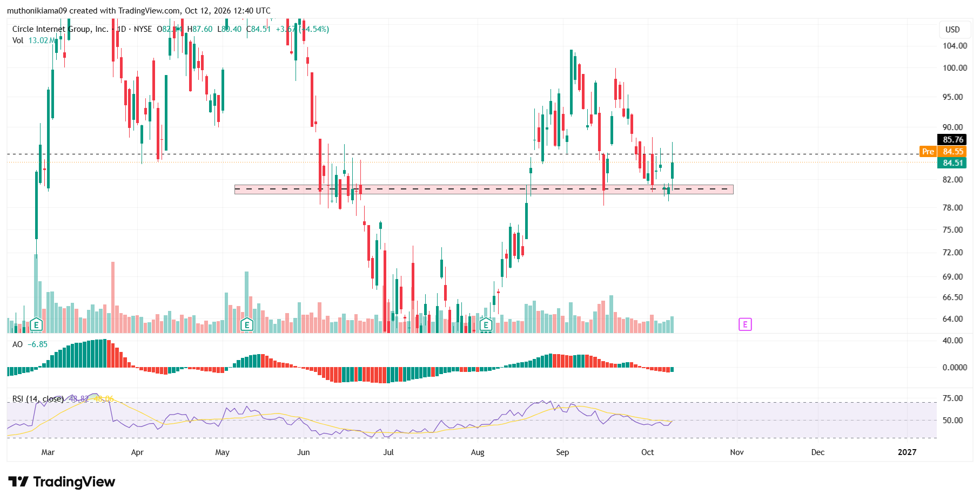
Task: Select the Vol 13.02M indicator legend
Action: point(33,40)
